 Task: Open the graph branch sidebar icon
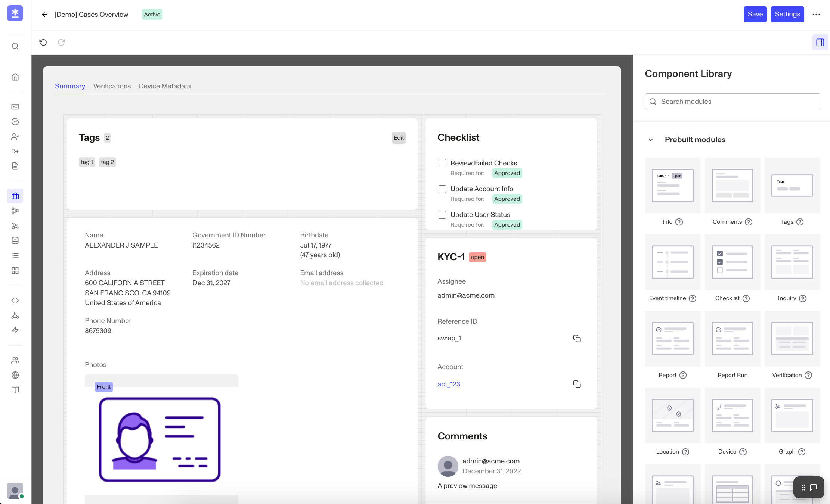(15, 226)
